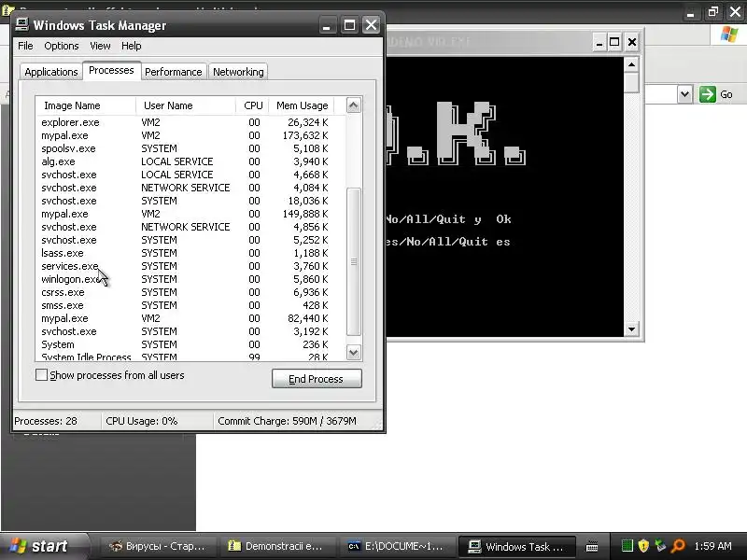Open the Windows start button
747x560 pixels.
(43, 546)
